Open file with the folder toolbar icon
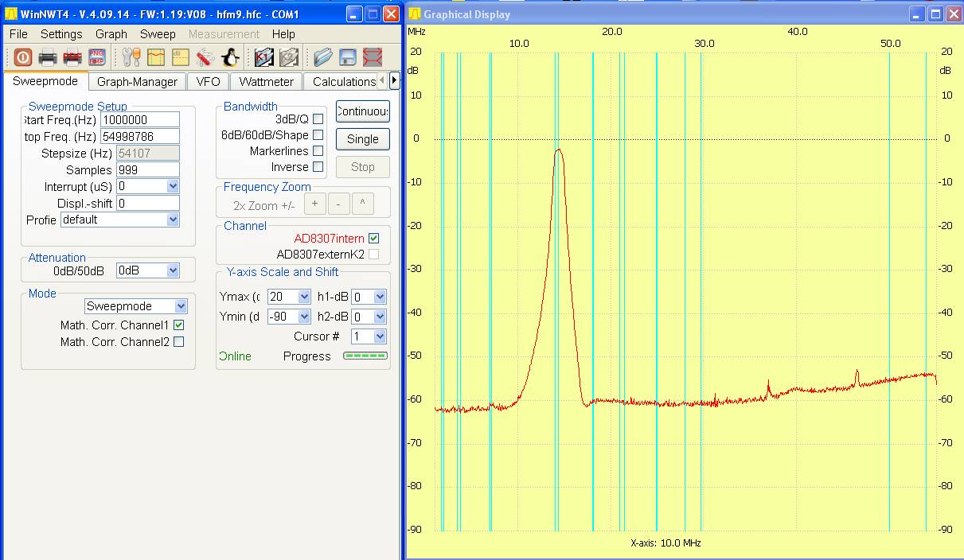Image resolution: width=964 pixels, height=560 pixels. click(x=322, y=57)
